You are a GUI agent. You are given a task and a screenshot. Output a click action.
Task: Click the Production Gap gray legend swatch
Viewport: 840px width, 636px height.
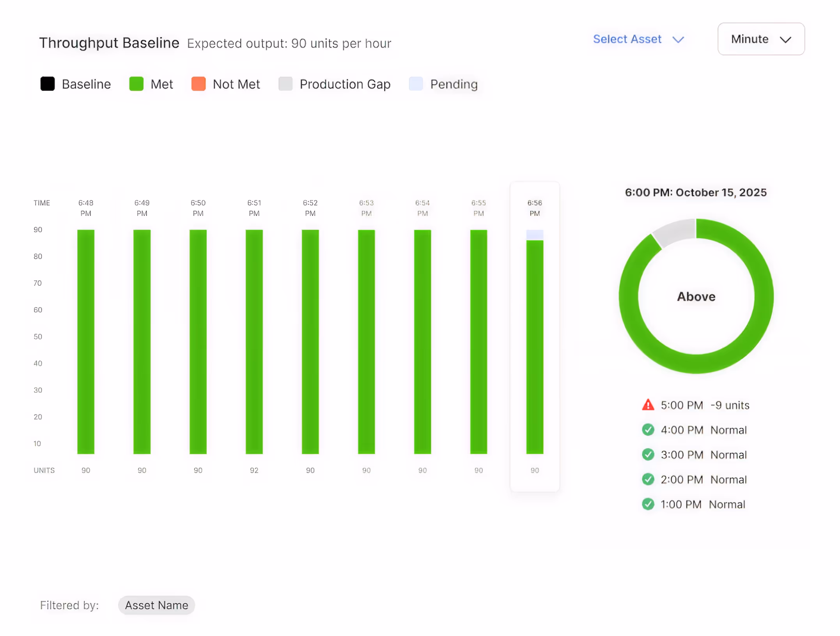(x=285, y=84)
